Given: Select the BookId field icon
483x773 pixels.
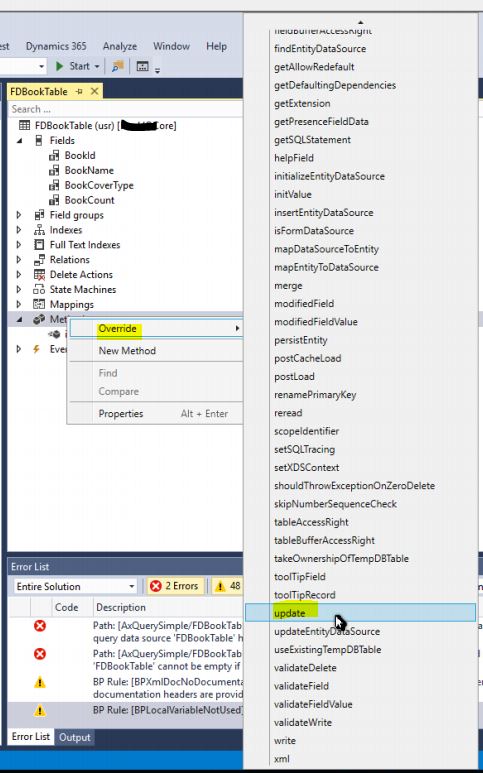Looking at the screenshot, I should tap(54, 156).
